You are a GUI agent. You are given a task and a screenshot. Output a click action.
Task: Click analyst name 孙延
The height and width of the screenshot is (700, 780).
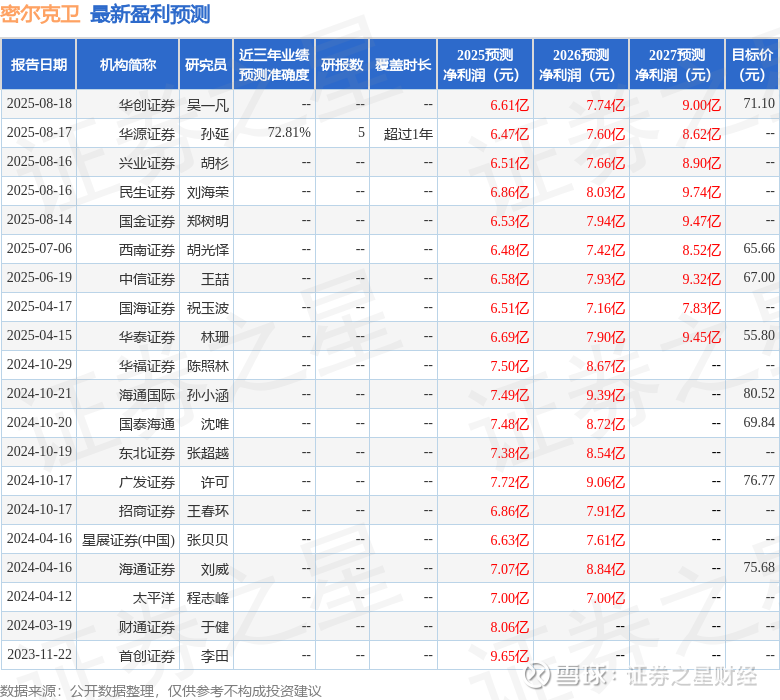pyautogui.click(x=215, y=134)
